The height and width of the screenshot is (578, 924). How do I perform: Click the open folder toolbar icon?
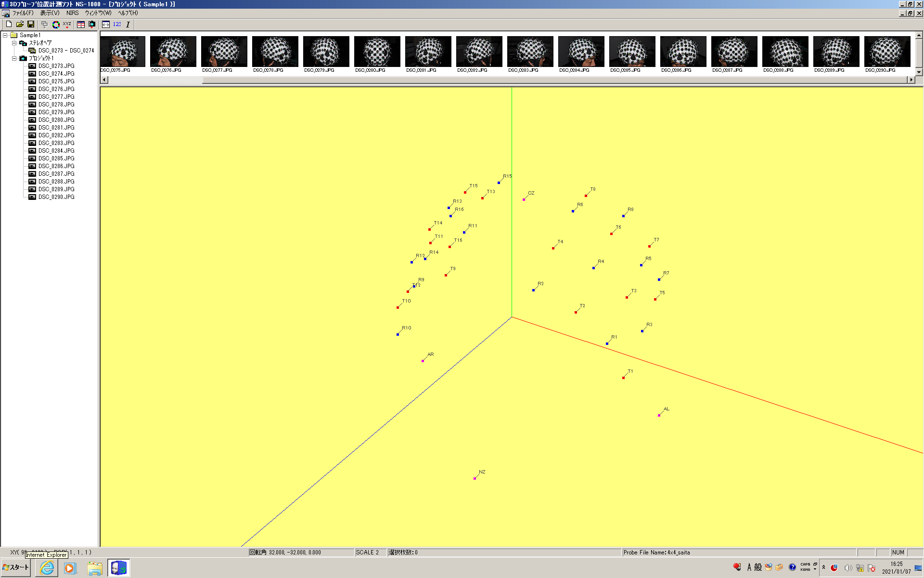[20, 24]
